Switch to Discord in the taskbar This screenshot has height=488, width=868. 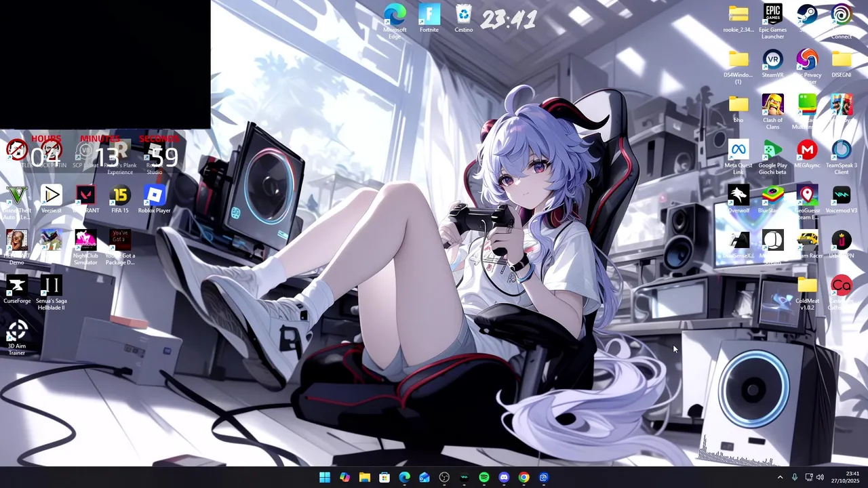504,477
